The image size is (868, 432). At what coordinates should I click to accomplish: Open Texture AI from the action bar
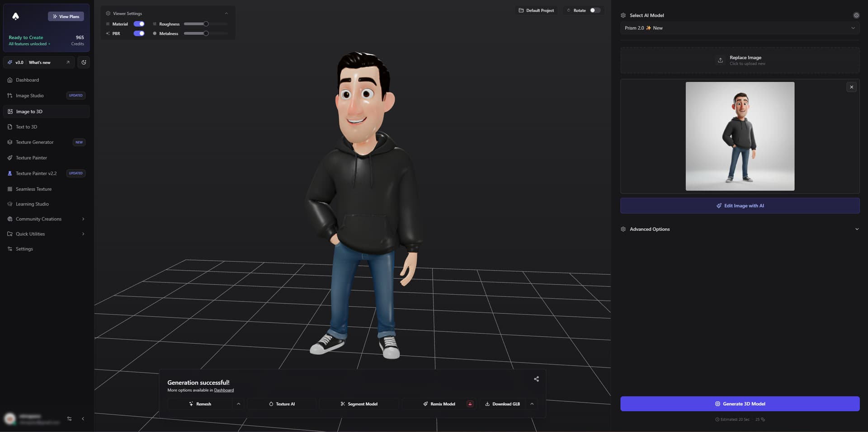[281, 404]
